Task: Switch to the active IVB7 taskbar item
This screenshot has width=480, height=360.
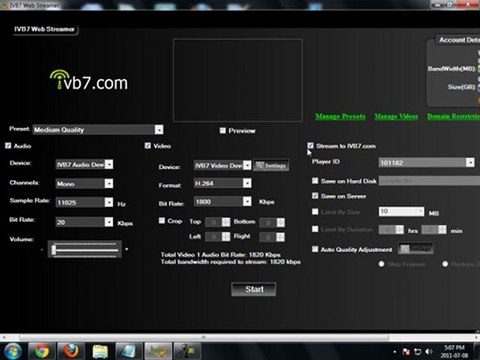Action: pyautogui.click(x=158, y=351)
